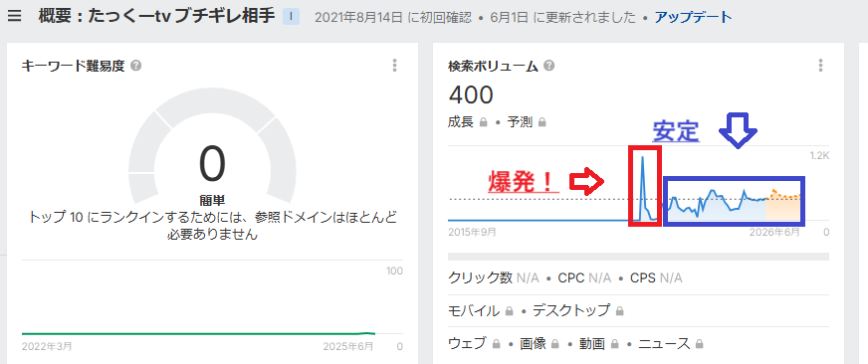
Task: Click the 検索ボリューム card heading
Action: (x=494, y=67)
